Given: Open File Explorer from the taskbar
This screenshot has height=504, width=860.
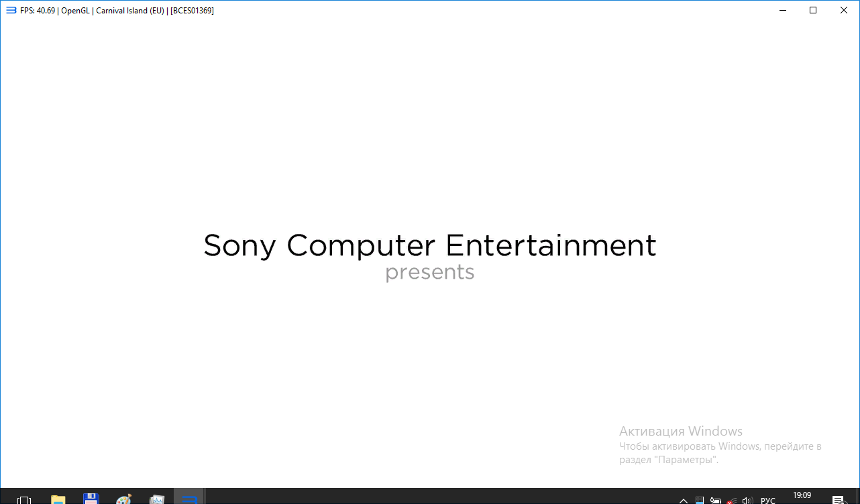Looking at the screenshot, I should (x=58, y=499).
